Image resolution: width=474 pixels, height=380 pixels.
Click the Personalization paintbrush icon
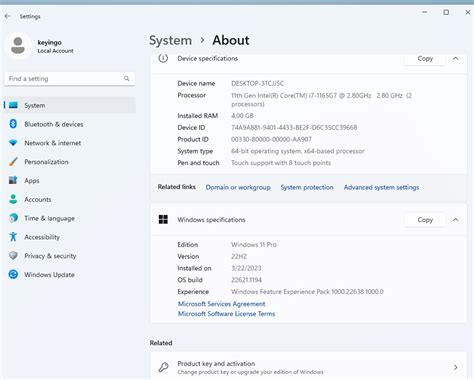13,162
